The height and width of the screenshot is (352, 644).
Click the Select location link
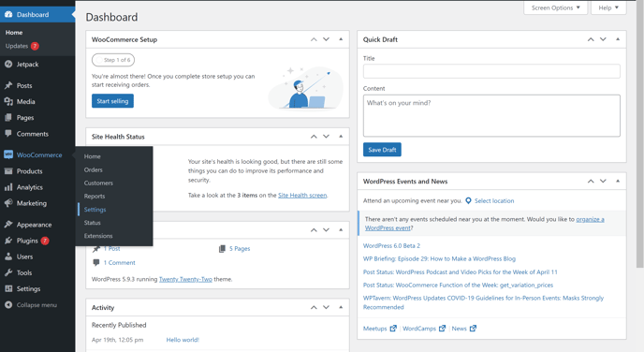pos(494,201)
